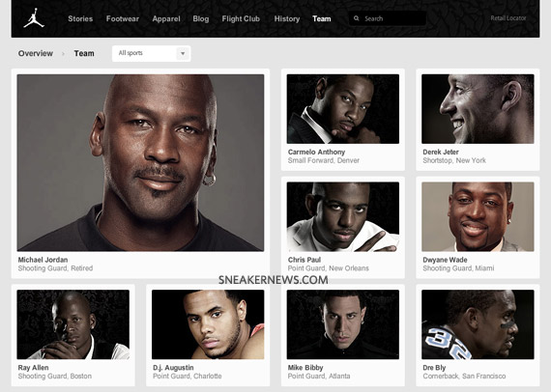Open Michael Jordan's large portrait
Viewport: 551px width, 392px height.
[x=140, y=162]
